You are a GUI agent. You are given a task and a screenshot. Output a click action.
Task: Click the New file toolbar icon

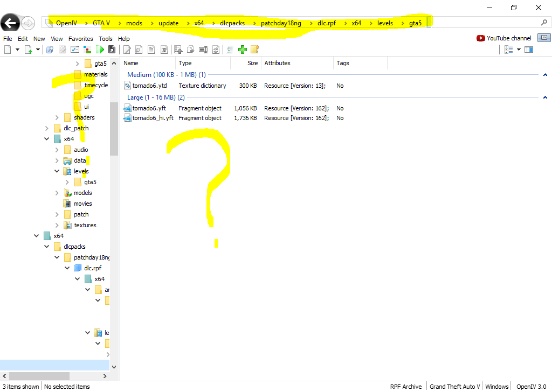pyautogui.click(x=8, y=50)
